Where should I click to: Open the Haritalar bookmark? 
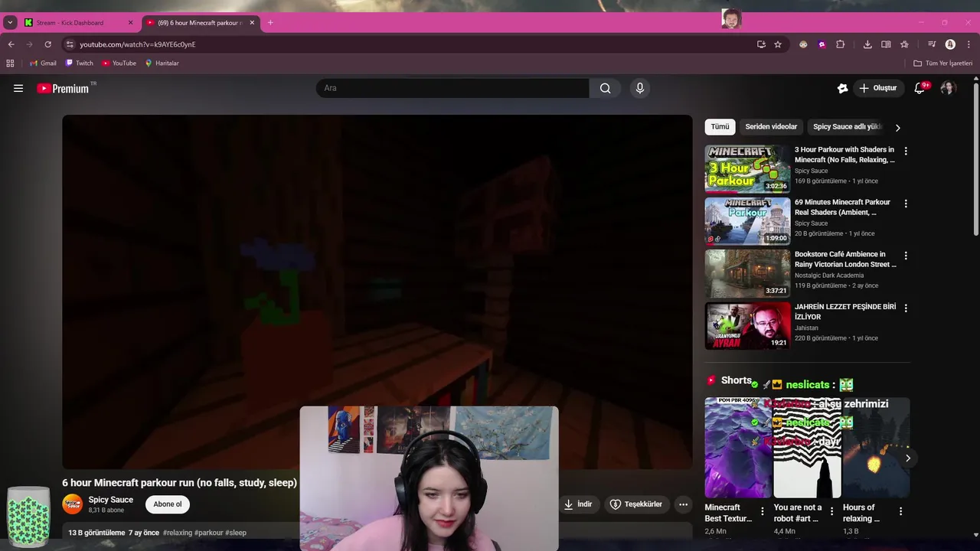(x=162, y=64)
